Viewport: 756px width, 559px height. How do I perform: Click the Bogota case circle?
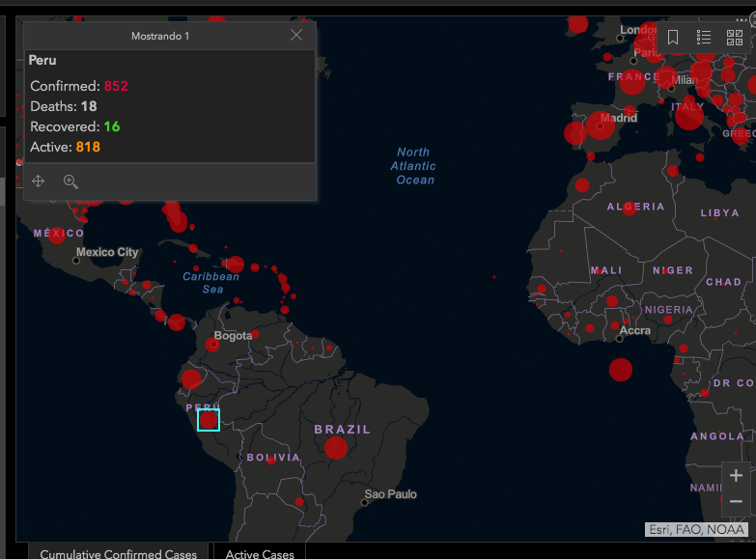pyautogui.click(x=212, y=345)
